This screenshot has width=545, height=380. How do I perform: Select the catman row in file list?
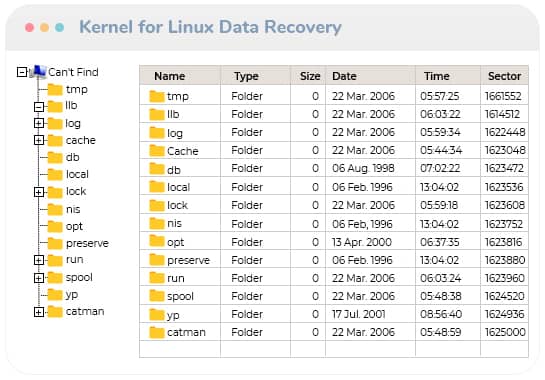point(334,332)
